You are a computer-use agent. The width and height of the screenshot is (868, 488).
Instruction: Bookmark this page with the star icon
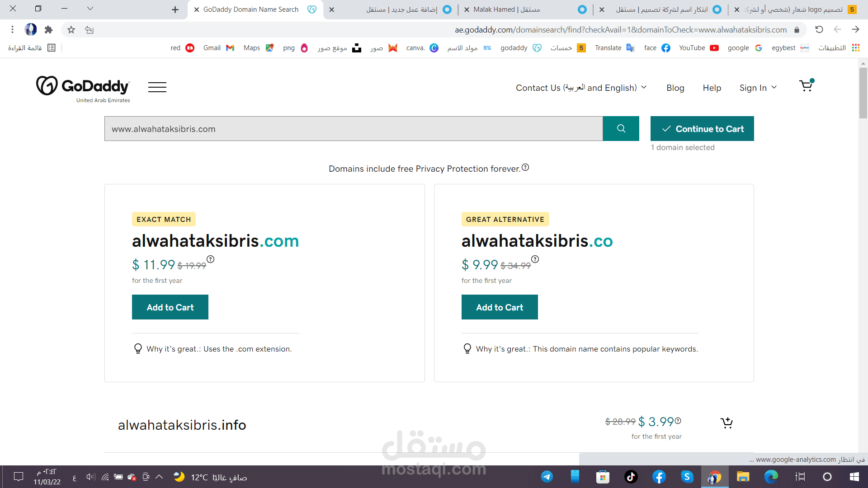tap(71, 30)
